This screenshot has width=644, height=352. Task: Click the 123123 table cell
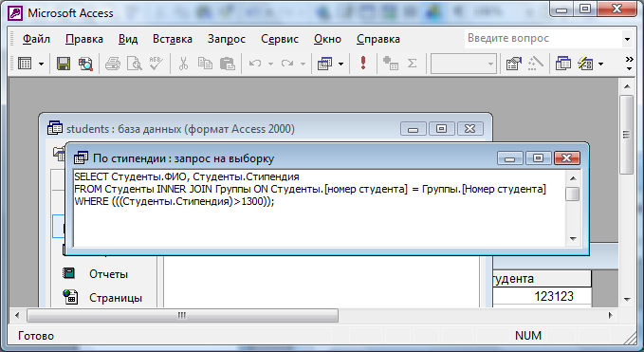(x=543, y=296)
